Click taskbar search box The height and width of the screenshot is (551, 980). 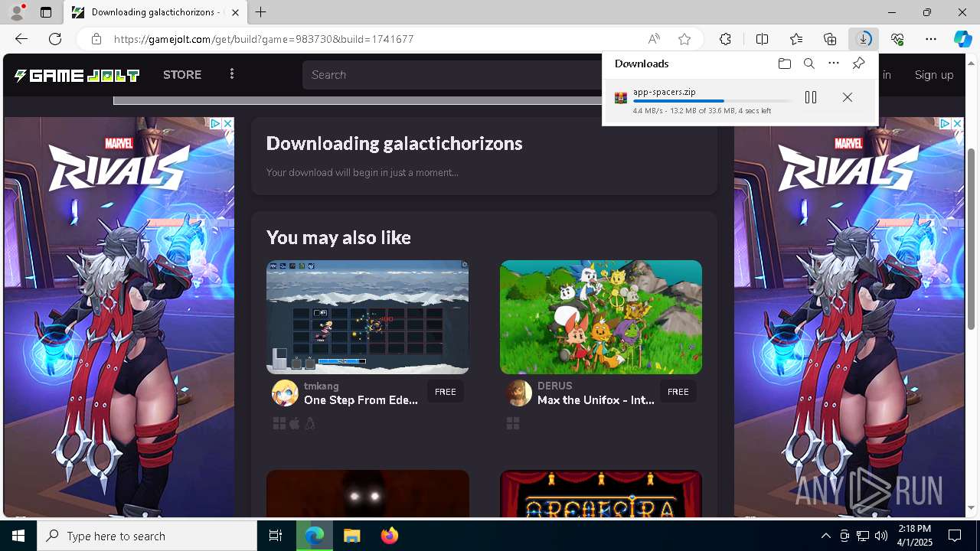pyautogui.click(x=147, y=536)
